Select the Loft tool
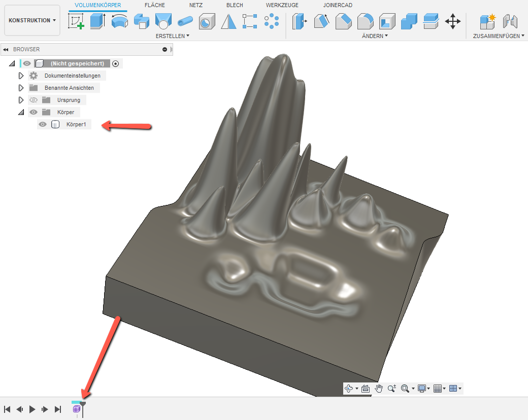The image size is (528, 420). (163, 21)
